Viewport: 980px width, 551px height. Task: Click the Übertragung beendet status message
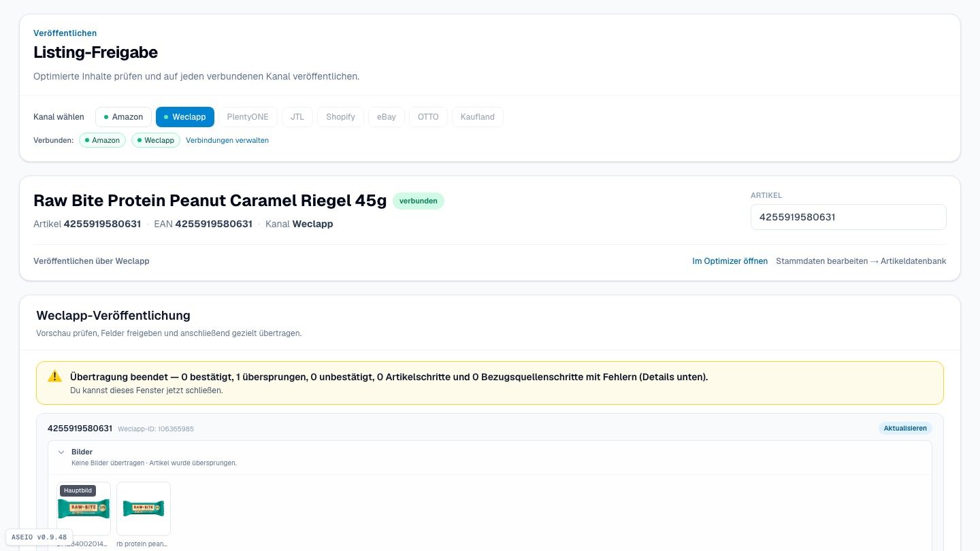(389, 377)
